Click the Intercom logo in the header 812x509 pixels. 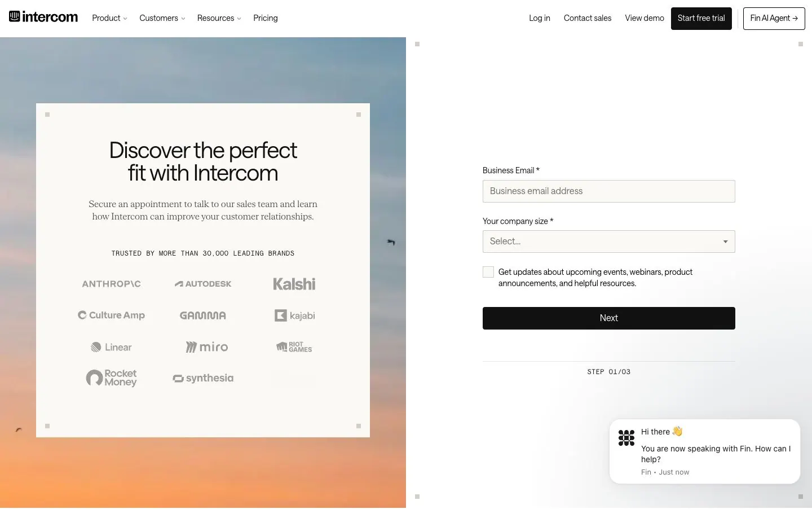point(43,17)
